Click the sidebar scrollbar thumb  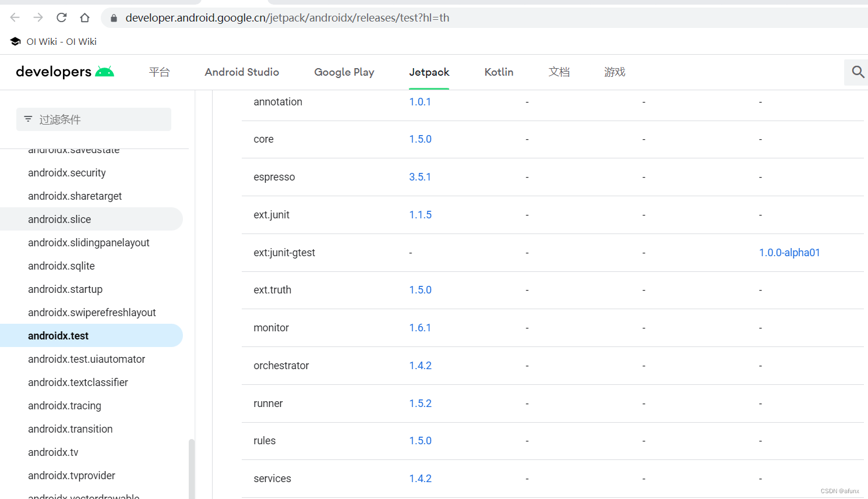click(192, 469)
